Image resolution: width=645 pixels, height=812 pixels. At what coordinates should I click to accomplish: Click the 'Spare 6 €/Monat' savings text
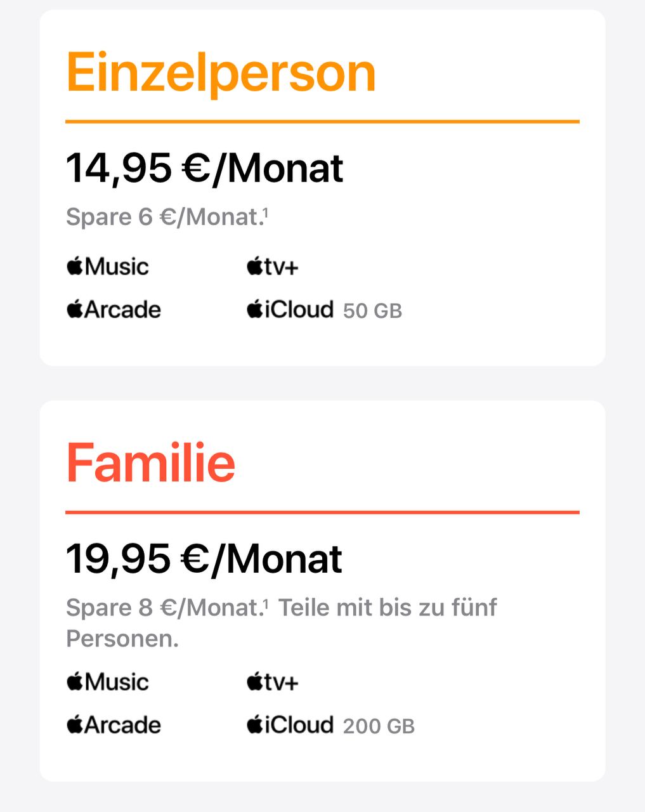point(164,218)
